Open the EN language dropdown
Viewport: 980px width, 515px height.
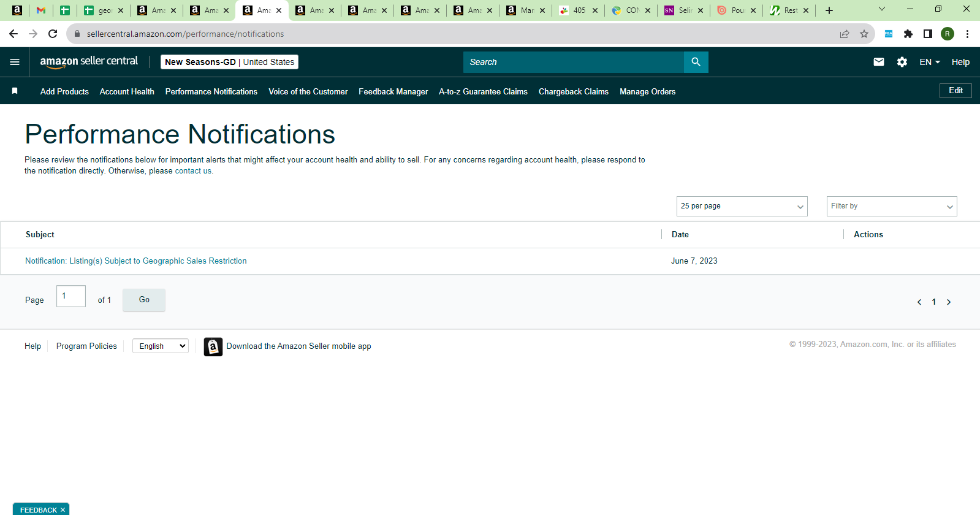coord(930,62)
